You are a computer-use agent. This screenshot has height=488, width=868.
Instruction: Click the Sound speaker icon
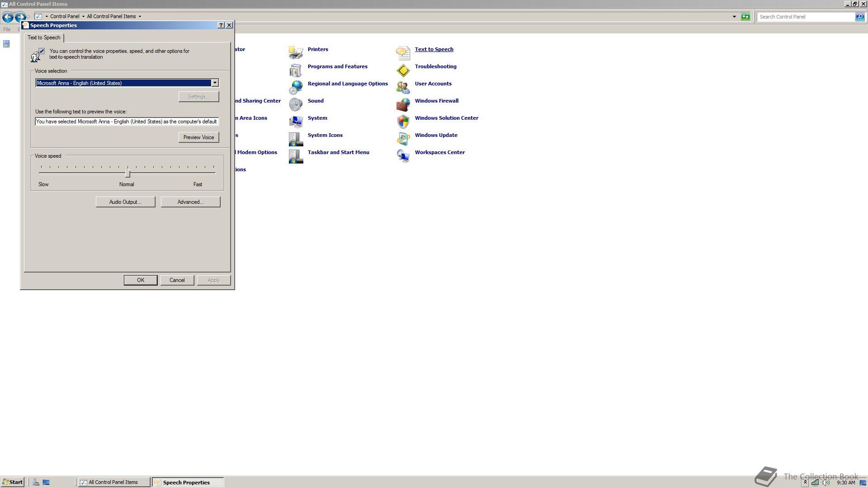click(296, 104)
